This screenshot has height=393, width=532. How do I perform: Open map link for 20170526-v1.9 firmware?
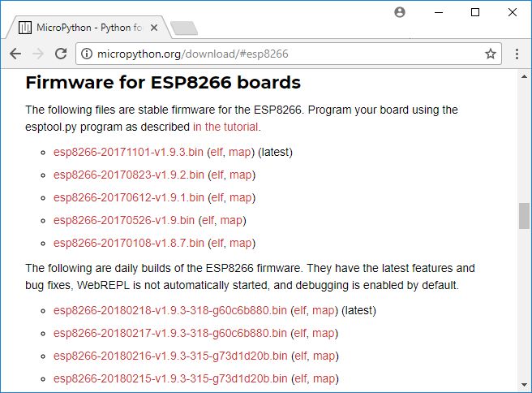[231, 220]
